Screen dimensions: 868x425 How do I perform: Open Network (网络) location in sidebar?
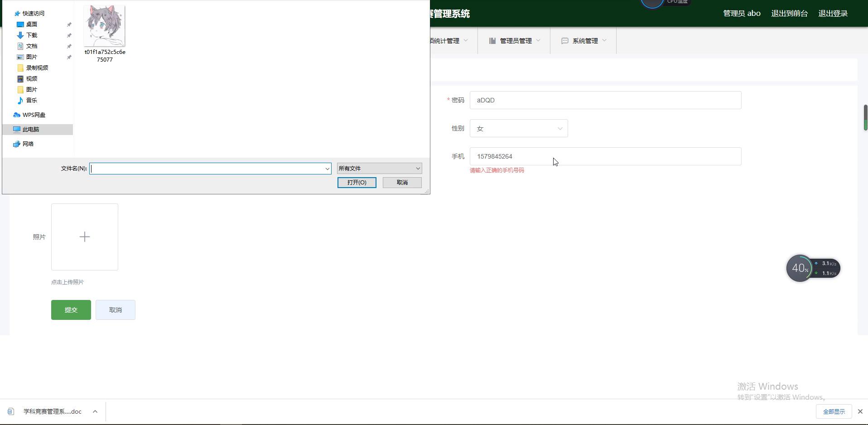coord(28,144)
